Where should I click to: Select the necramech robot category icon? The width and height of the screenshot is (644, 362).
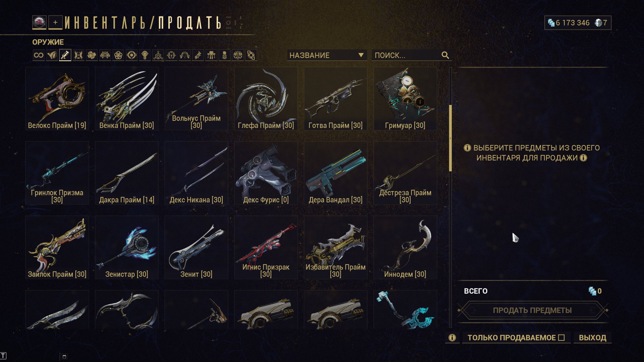[x=211, y=55]
